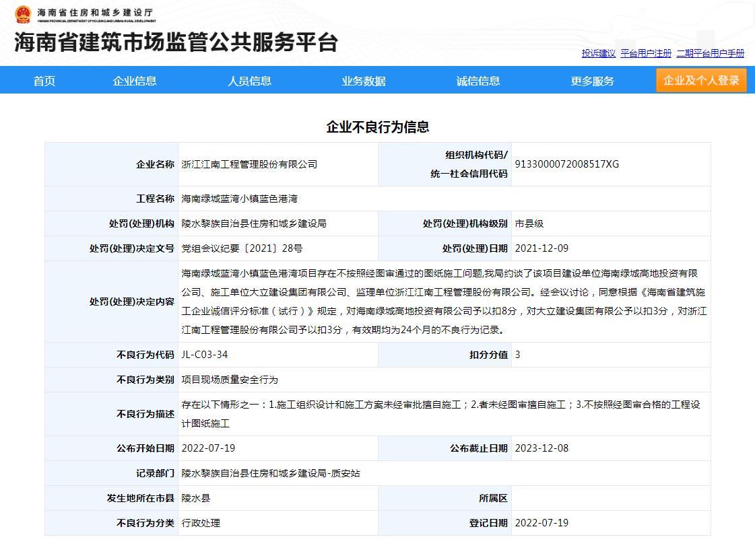Click the 海南省建筑市场监管公共服务平台 title
This screenshot has width=755, height=560.
[x=176, y=42]
